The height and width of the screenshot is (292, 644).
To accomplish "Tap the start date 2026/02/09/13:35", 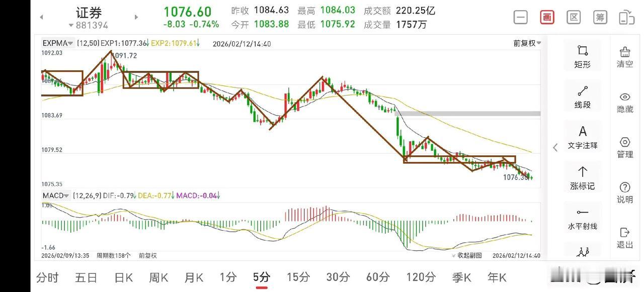I will click(x=65, y=255).
